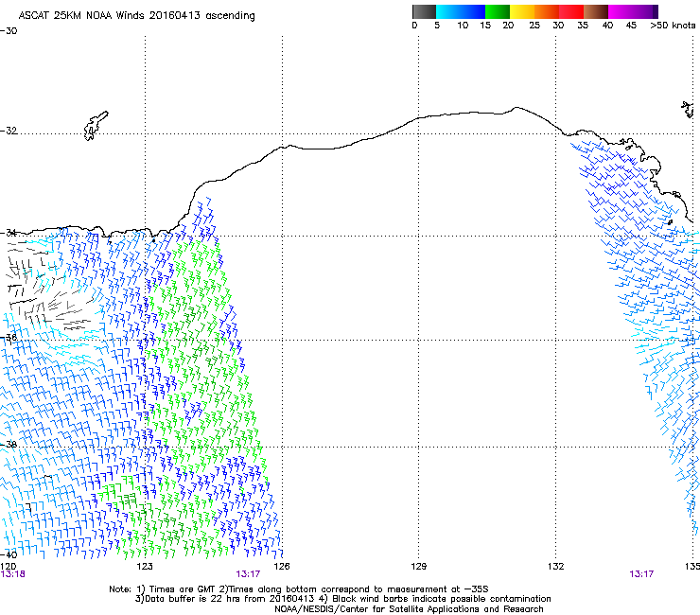
Task: Click the 123 longitude label
Action: point(145,567)
